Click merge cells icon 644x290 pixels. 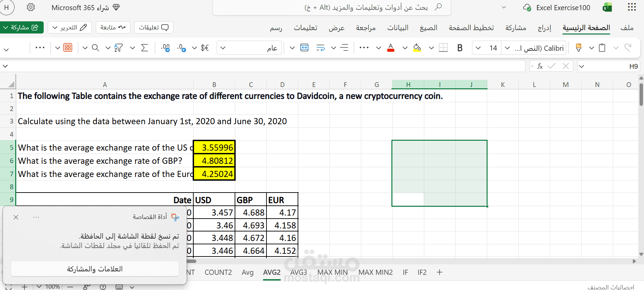304,48
